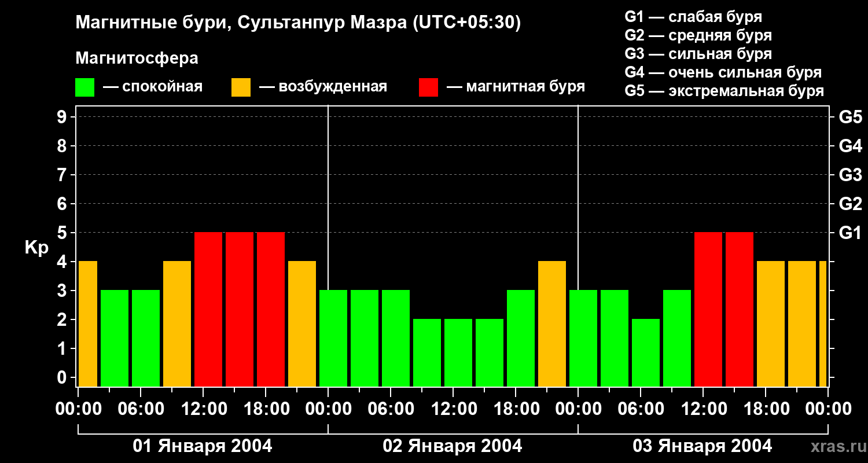Click the '— спокойная' legend label
Image resolution: width=868 pixels, height=463 pixels.
(x=153, y=87)
